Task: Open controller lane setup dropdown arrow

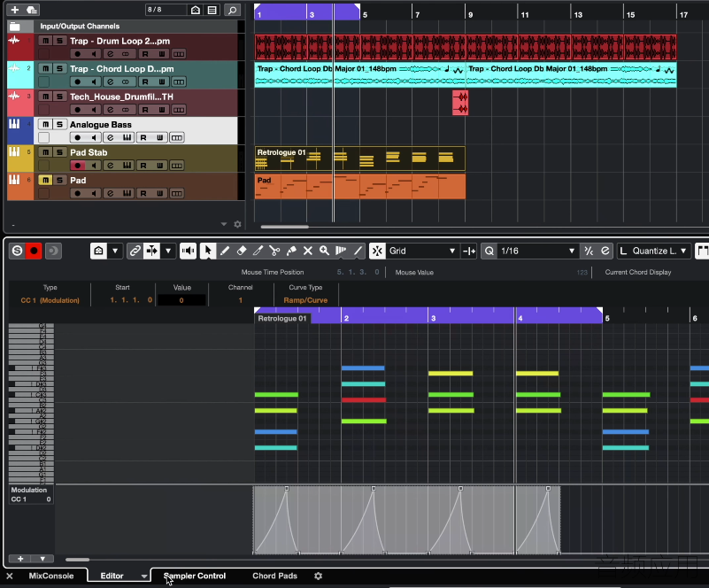Action: (42, 559)
